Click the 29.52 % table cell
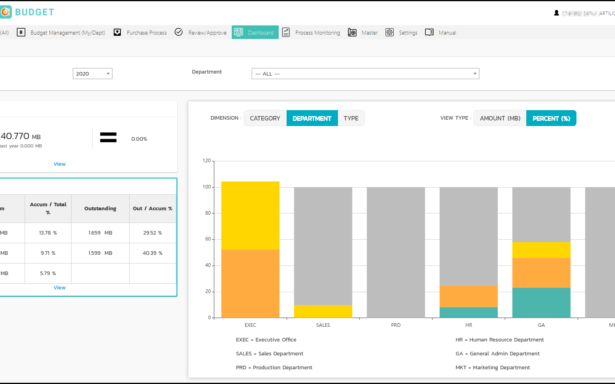Screen dimensions: 615x384 pos(153,233)
